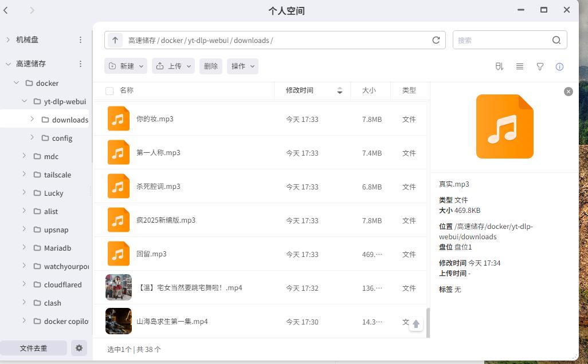Viewport: 588px width, 364px height.
Task: Select the docker copilot folder
Action: 66,321
